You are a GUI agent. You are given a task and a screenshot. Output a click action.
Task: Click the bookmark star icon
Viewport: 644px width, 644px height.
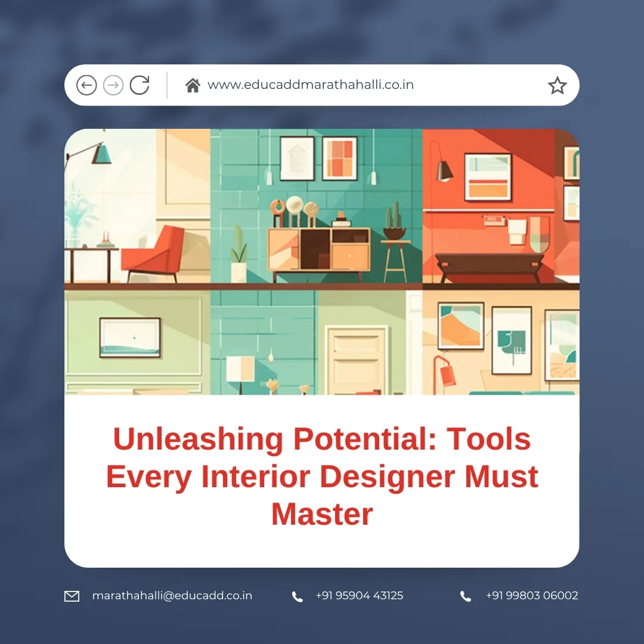coord(558,85)
